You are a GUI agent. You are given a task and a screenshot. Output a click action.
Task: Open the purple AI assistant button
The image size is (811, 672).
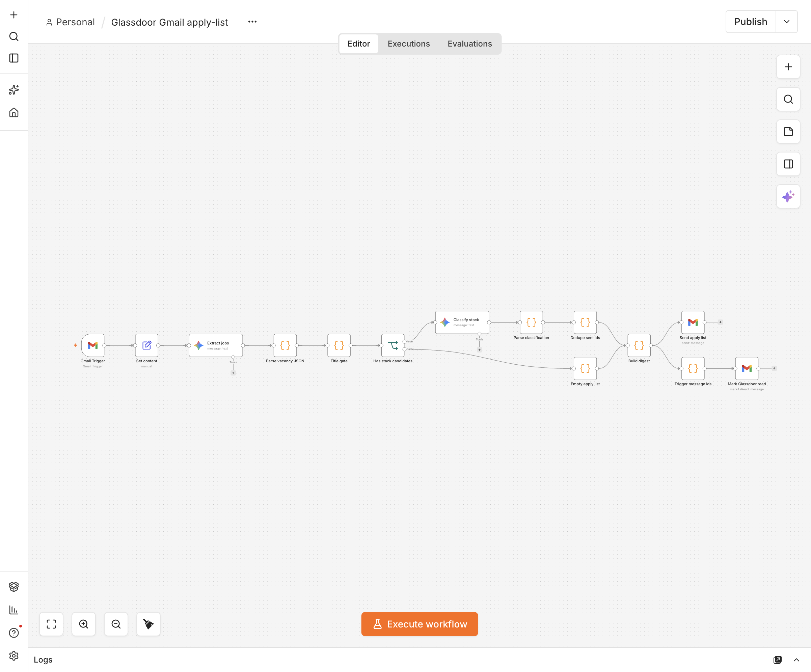tap(788, 196)
